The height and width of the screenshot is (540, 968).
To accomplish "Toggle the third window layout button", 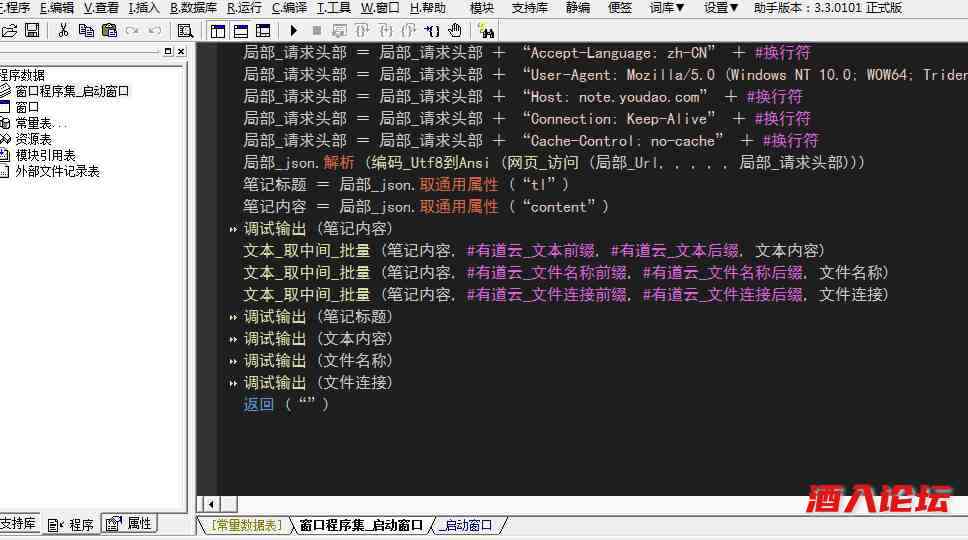I will click(x=263, y=31).
